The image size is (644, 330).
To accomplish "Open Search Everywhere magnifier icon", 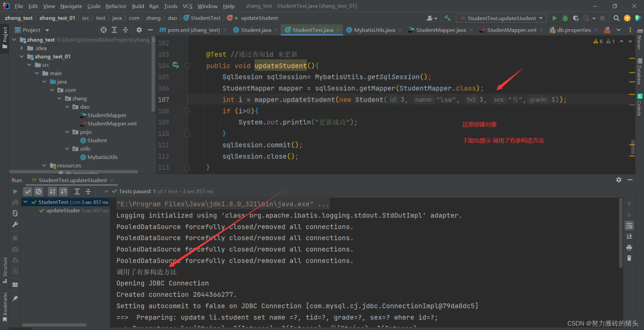I will point(616,18).
